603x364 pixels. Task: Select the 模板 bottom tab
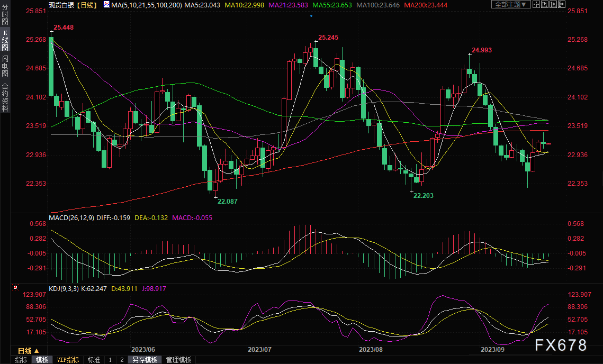pyautogui.click(x=42, y=360)
